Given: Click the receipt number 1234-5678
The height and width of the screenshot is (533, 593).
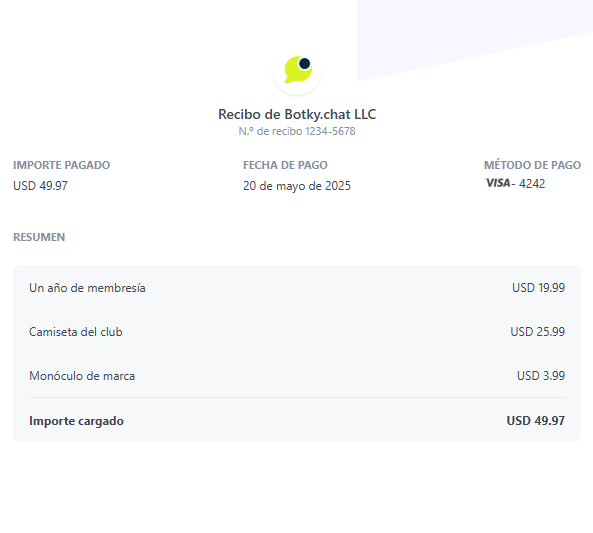Looking at the screenshot, I should coord(330,131).
